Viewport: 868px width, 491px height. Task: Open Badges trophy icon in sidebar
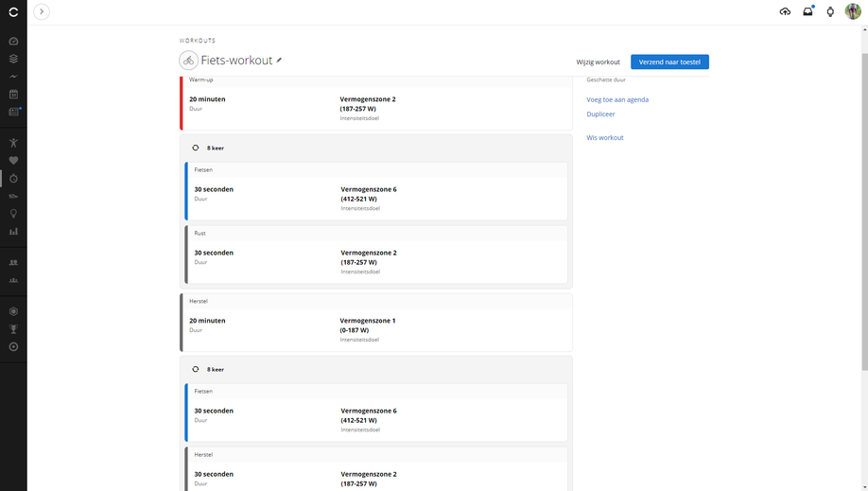point(13,329)
